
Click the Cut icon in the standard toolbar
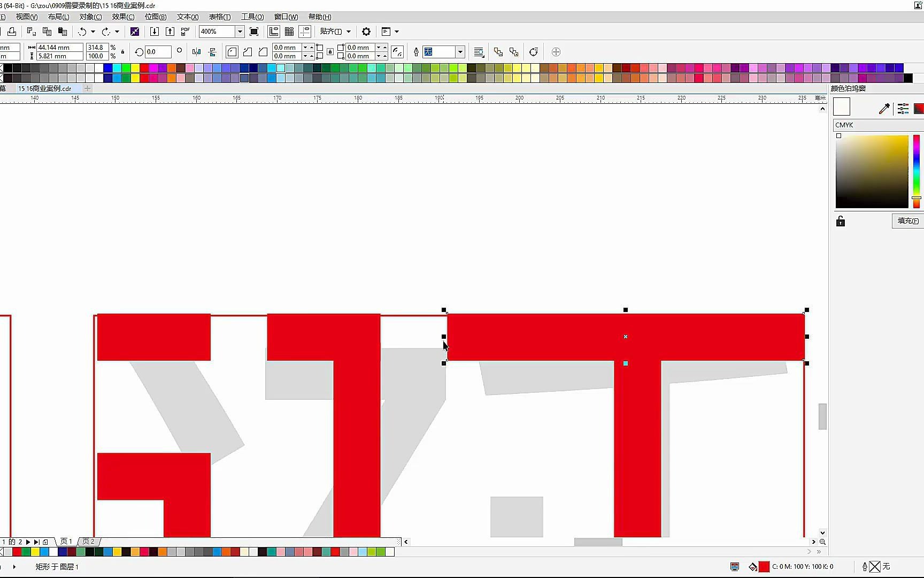click(31, 32)
